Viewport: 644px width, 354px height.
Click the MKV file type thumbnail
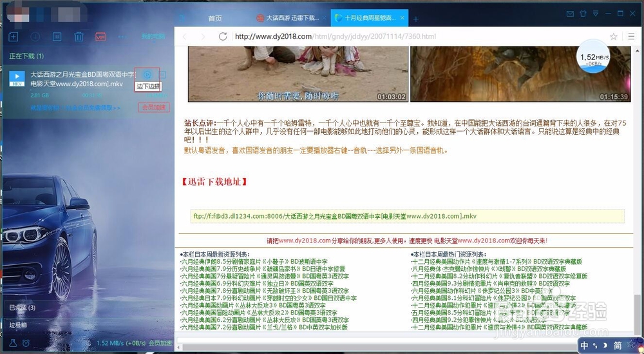(x=17, y=78)
